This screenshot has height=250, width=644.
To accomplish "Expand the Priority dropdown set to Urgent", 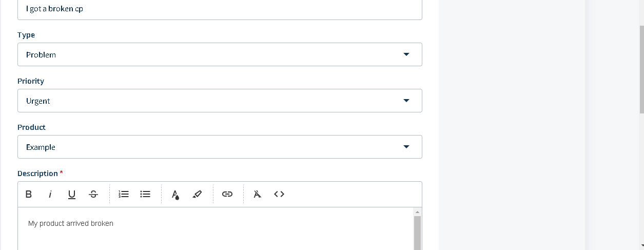I will point(220,101).
